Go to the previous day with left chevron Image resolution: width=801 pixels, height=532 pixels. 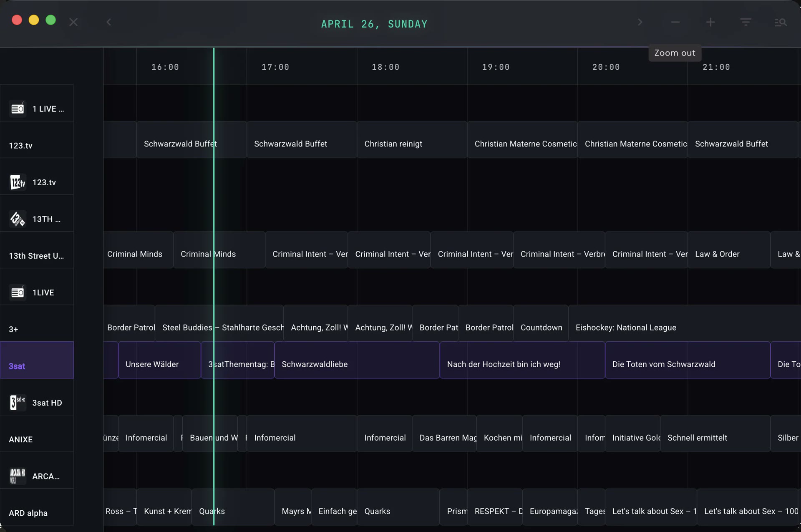109,22
